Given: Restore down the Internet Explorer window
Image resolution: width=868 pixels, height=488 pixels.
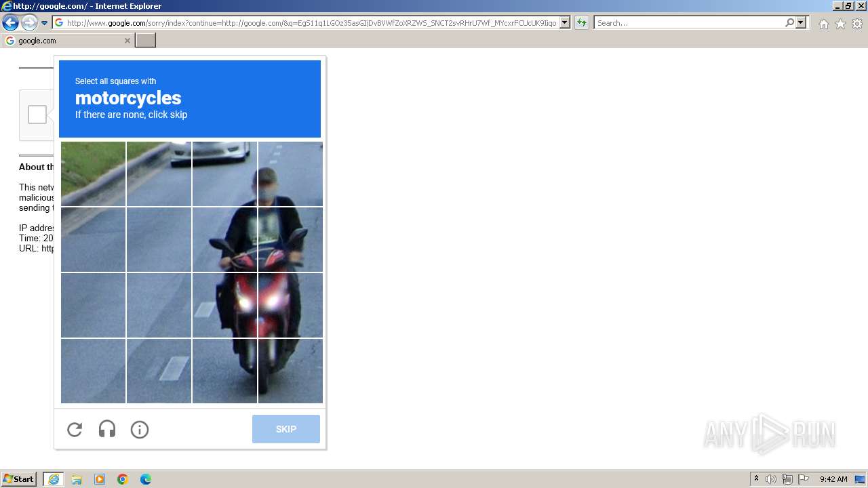Looking at the screenshot, I should point(848,6).
